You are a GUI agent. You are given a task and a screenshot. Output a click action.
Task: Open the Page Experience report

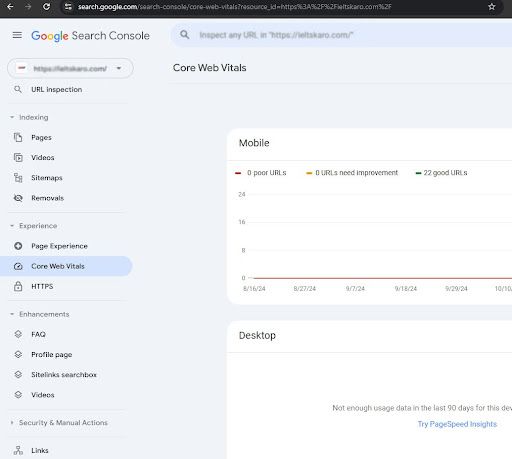point(59,246)
